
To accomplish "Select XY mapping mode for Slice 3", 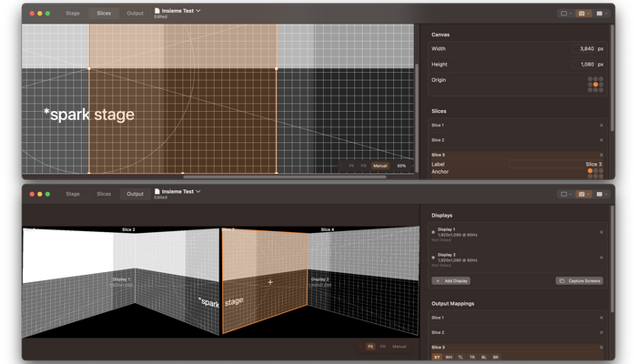I will point(438,358).
